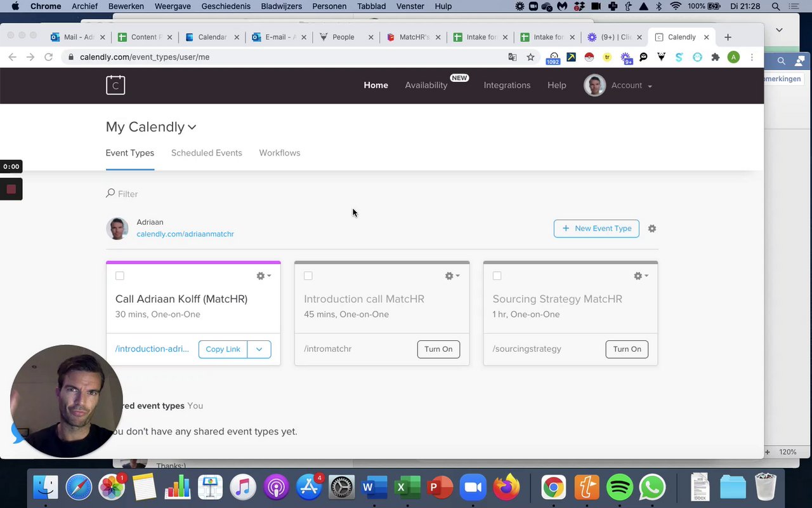Open the Wi-Fi status menu

point(675,6)
